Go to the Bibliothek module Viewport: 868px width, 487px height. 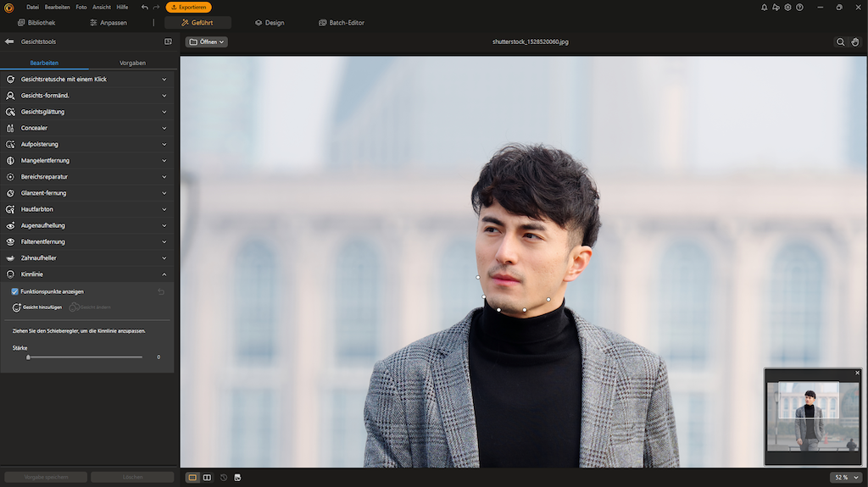pos(36,23)
